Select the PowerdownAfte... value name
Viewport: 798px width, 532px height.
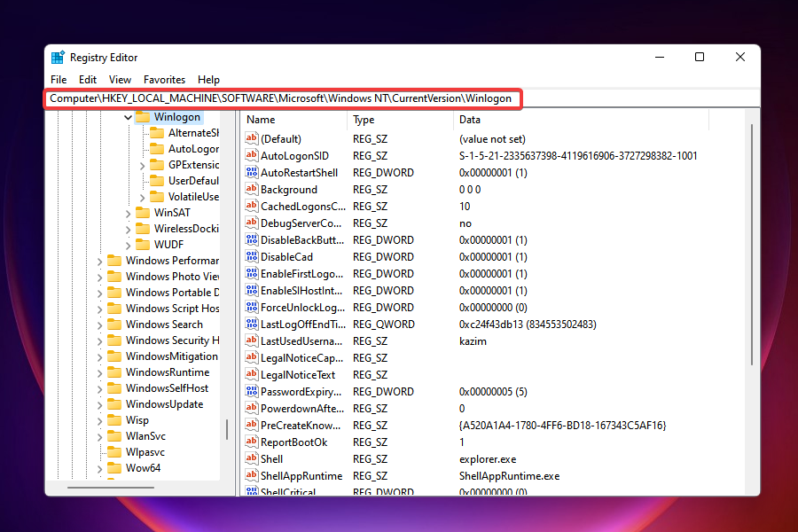pyautogui.click(x=302, y=408)
